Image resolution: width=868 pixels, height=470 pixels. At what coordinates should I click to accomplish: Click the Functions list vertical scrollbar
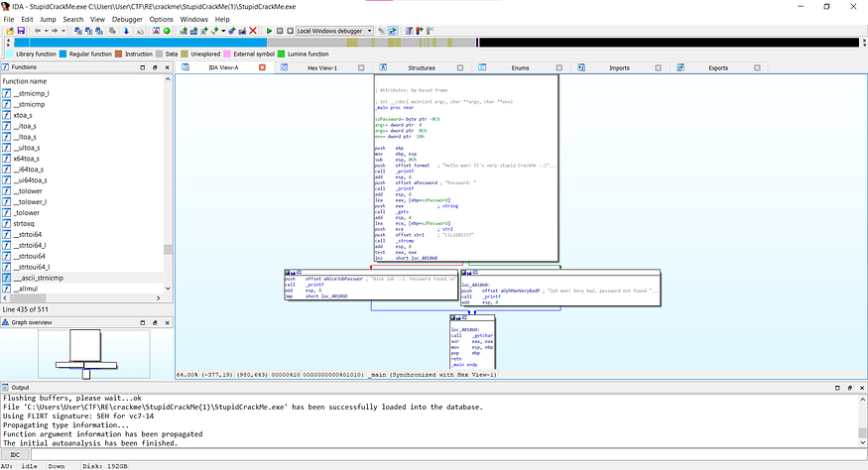[x=168, y=185]
